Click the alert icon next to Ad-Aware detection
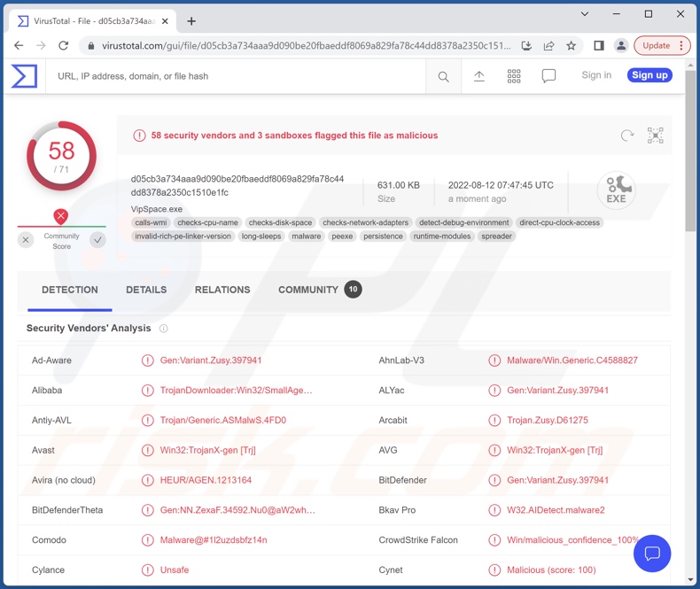This screenshot has width=700, height=589. tap(147, 360)
